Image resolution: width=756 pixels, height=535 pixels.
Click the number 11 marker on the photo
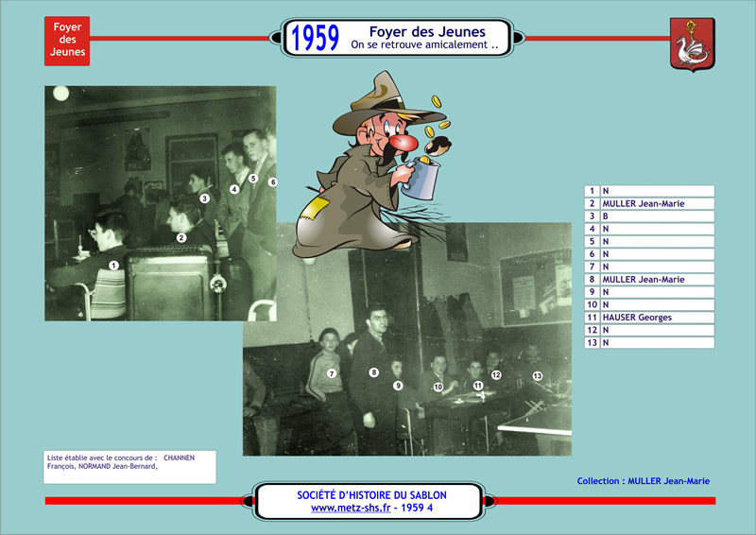[478, 386]
